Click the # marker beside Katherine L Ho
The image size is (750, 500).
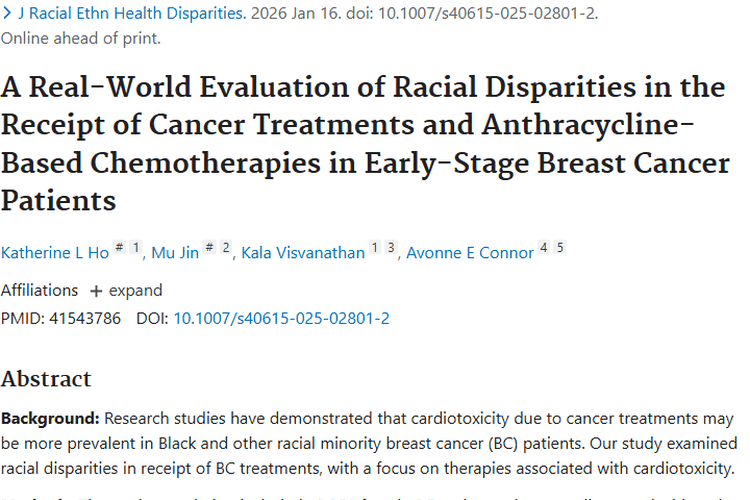tap(119, 249)
